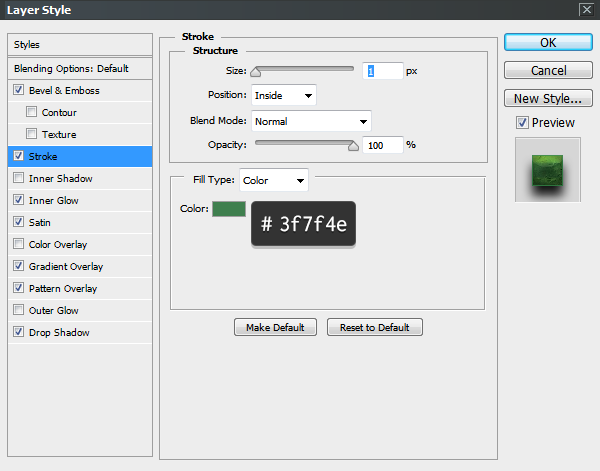
Task: Open the green stroke Color swatch
Action: click(229, 209)
